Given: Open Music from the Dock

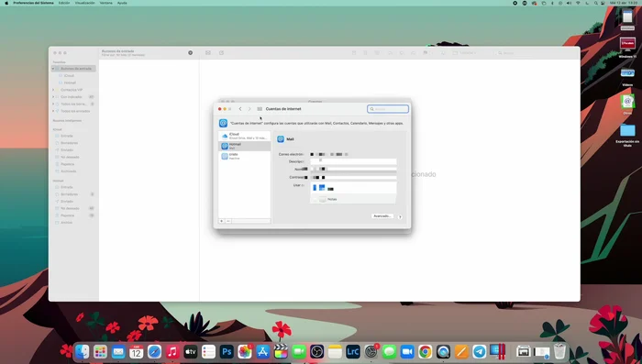Looking at the screenshot, I should pyautogui.click(x=172, y=352).
